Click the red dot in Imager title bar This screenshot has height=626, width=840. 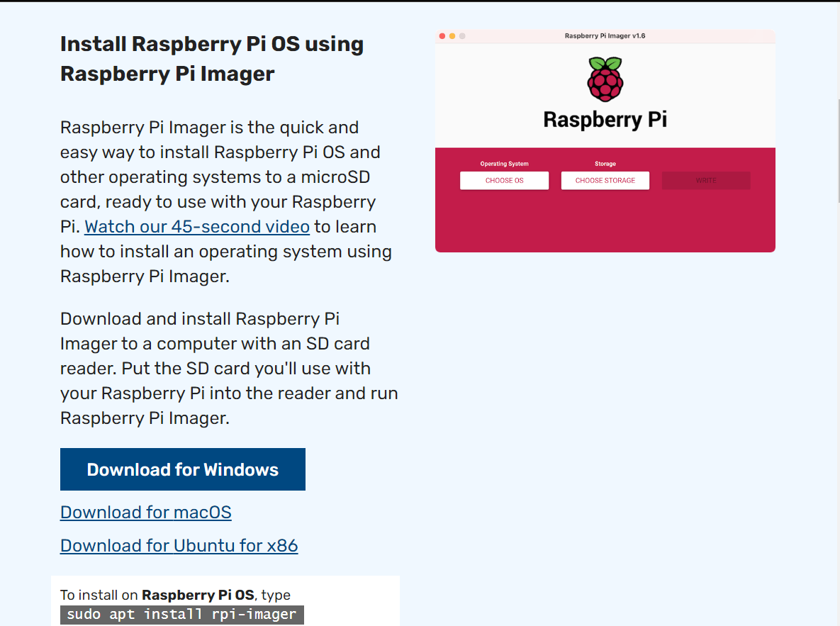442,36
